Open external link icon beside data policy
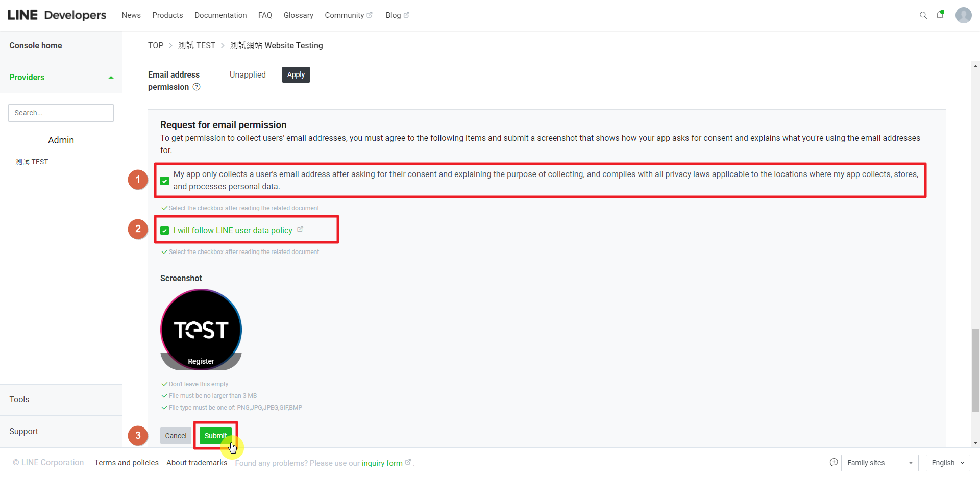This screenshot has height=478, width=980. pyautogui.click(x=300, y=230)
